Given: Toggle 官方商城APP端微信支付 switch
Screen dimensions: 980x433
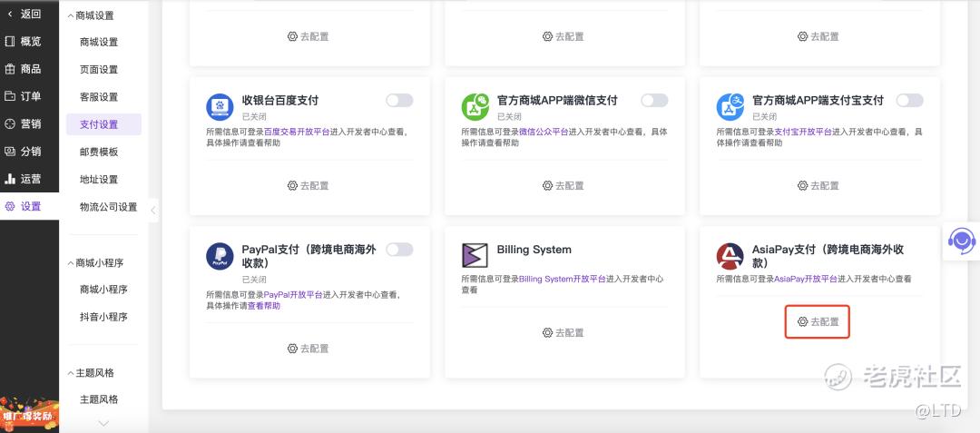Looking at the screenshot, I should 654,101.
